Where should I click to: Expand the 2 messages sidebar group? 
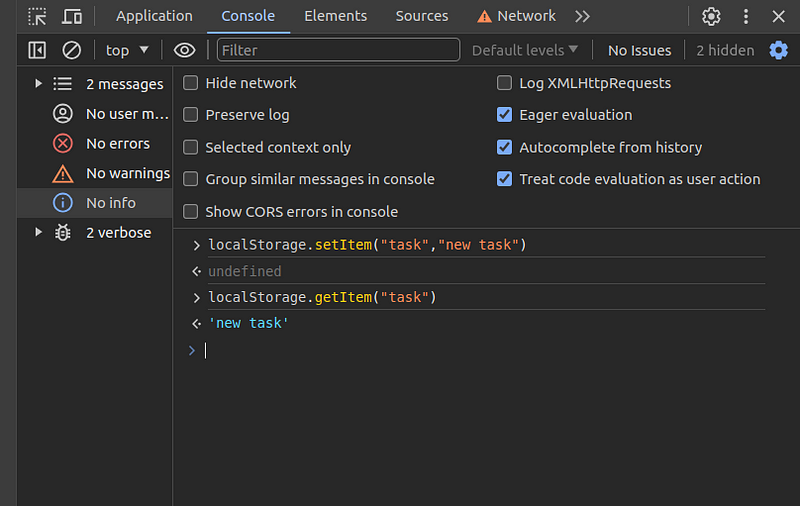click(39, 84)
